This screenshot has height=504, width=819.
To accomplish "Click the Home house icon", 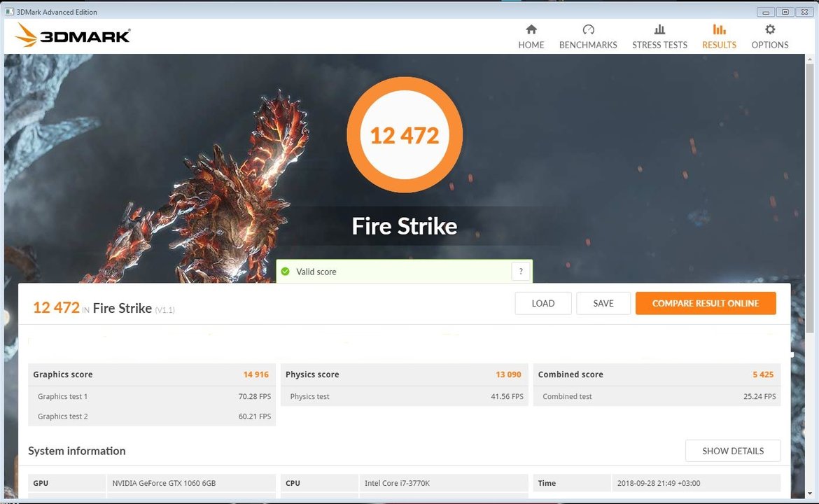I will [x=531, y=29].
